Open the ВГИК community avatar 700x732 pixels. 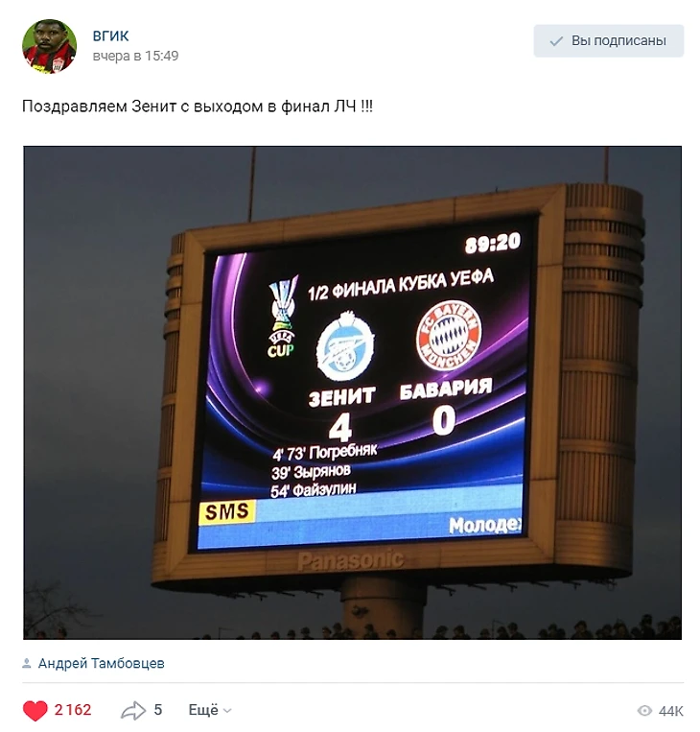(x=50, y=46)
